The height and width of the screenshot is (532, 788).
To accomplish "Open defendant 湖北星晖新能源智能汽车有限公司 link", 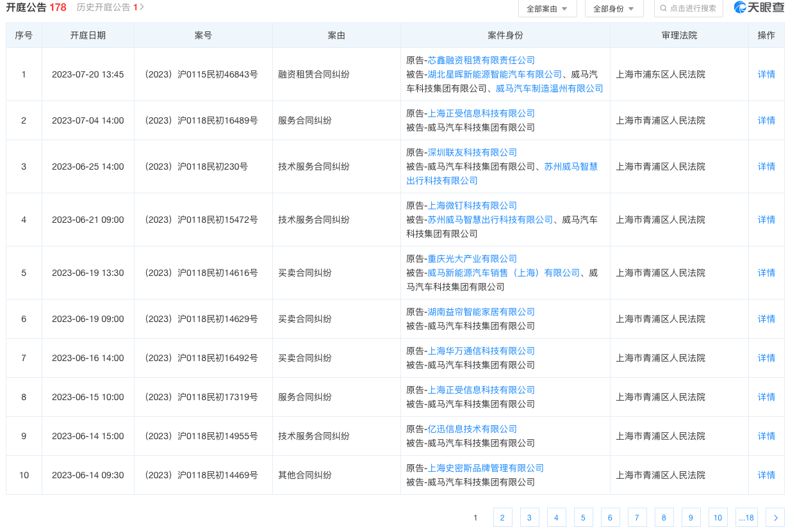I will pyautogui.click(x=495, y=74).
